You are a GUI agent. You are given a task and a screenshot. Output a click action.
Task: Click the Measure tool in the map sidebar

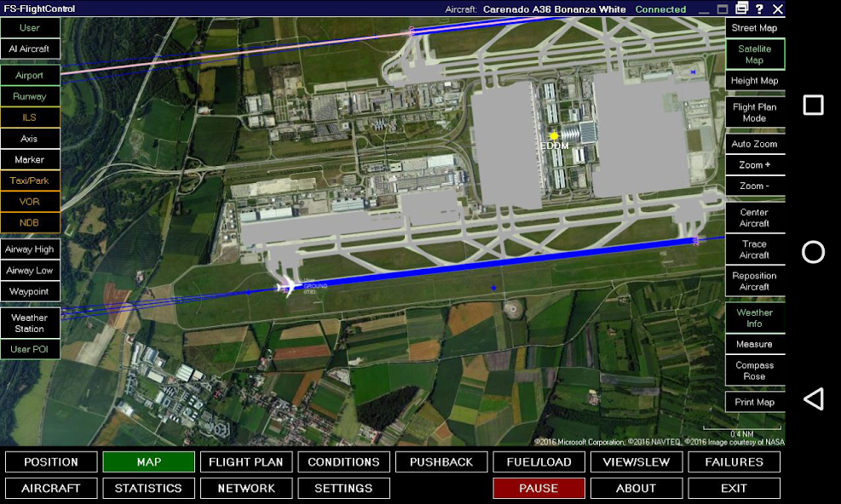click(754, 344)
